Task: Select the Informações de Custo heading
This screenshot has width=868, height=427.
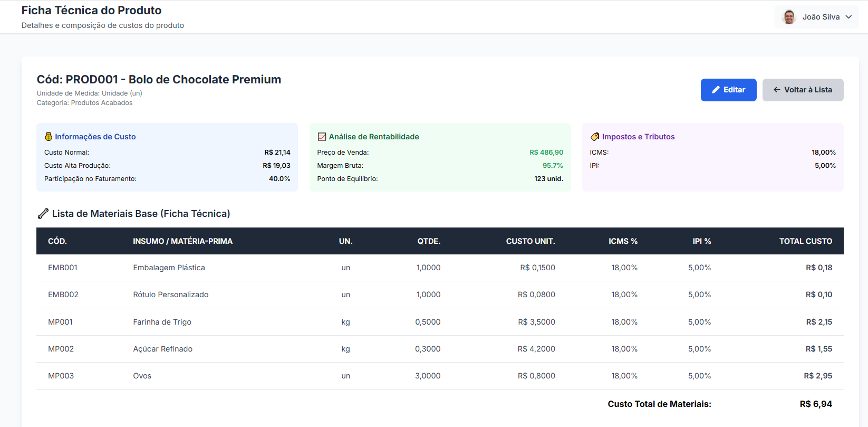Action: (95, 137)
